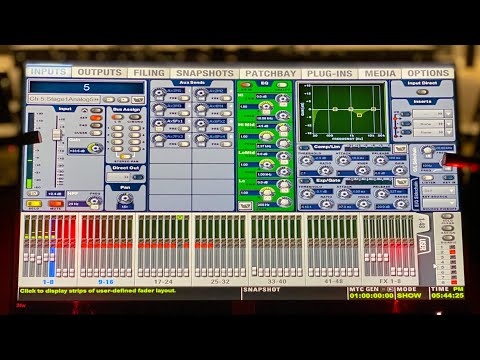Screen dimensions: 480x360
Task: Switch to the SNAPSHOTS tab
Action: click(205, 73)
